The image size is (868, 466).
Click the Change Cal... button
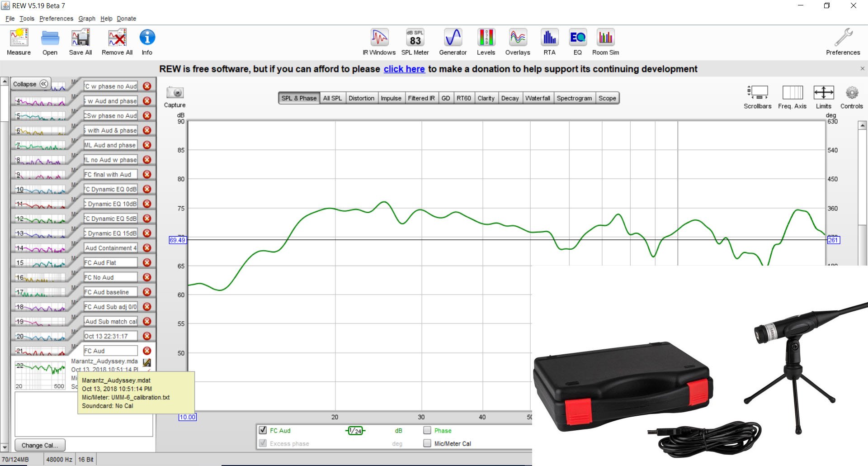pyautogui.click(x=40, y=445)
